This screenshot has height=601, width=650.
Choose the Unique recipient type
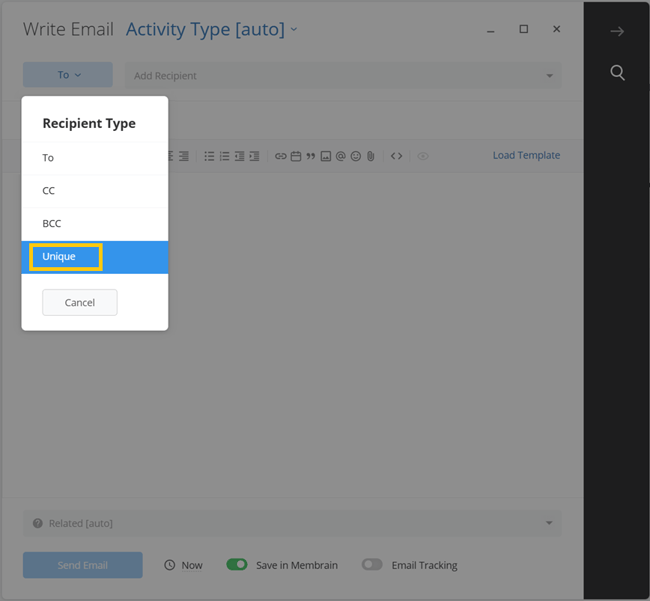click(95, 257)
